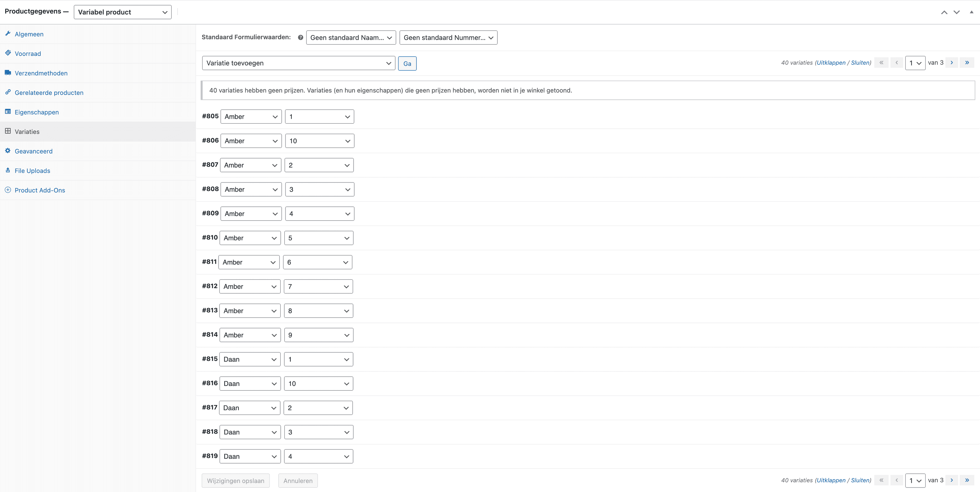Go to the next page in the bottom pagination
Image resolution: width=980 pixels, height=492 pixels.
point(952,480)
